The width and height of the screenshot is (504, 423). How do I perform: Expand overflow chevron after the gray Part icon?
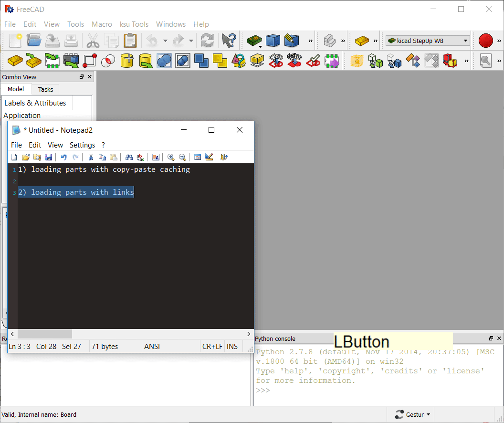point(343,41)
